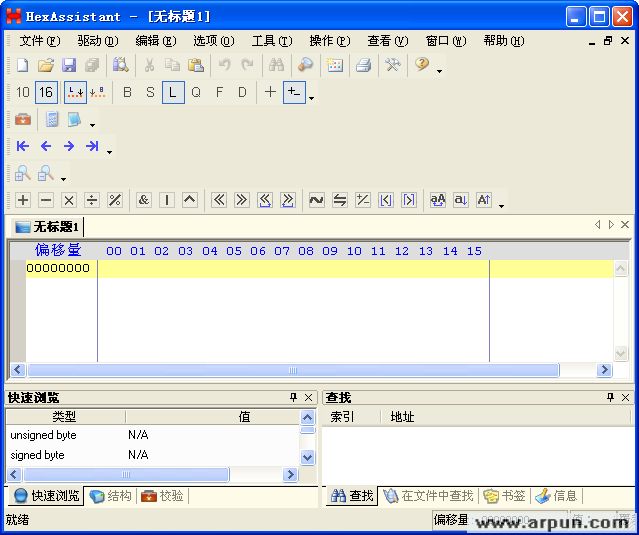Image resolution: width=639 pixels, height=535 pixels.
Task: Jump to the first position arrow
Action: click(23, 146)
